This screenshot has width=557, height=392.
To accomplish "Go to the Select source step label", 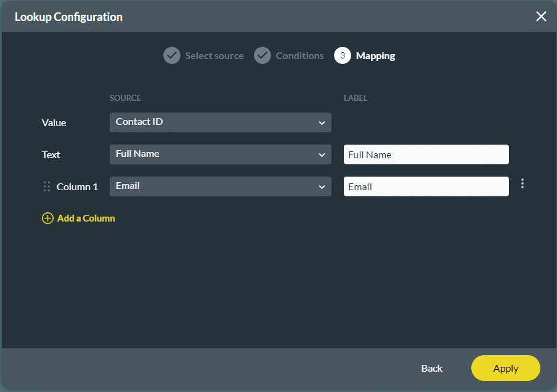I will [x=214, y=56].
